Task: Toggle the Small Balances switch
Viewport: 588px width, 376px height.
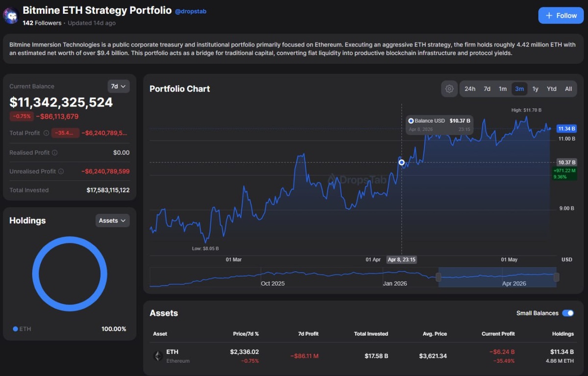Action: tap(568, 313)
